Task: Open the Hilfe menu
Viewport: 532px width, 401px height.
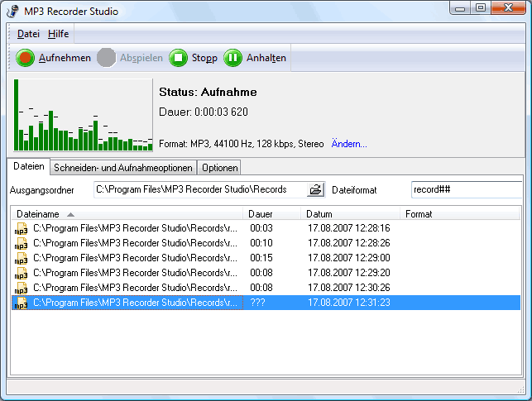Action: 58,34
